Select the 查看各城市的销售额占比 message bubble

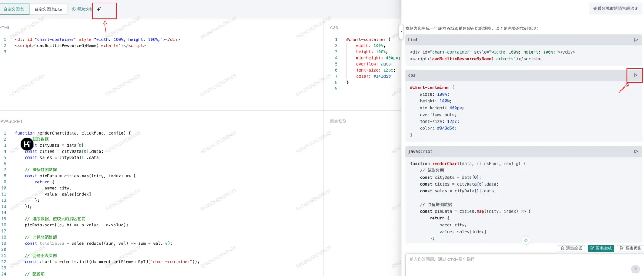pos(615,8)
